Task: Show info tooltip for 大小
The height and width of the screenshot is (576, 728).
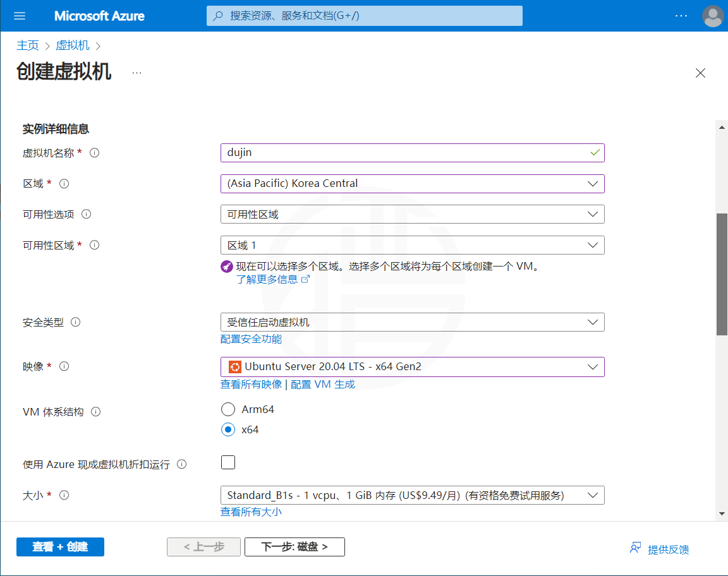Action: [64, 495]
